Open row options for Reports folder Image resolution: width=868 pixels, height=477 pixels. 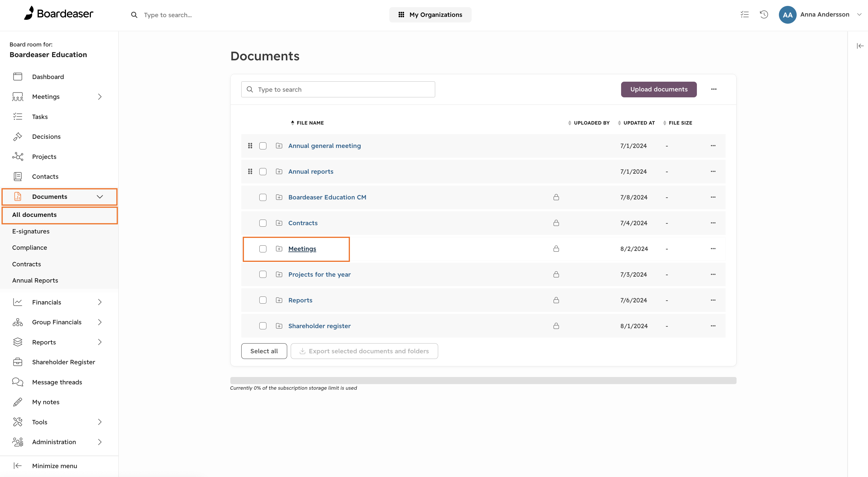click(713, 300)
